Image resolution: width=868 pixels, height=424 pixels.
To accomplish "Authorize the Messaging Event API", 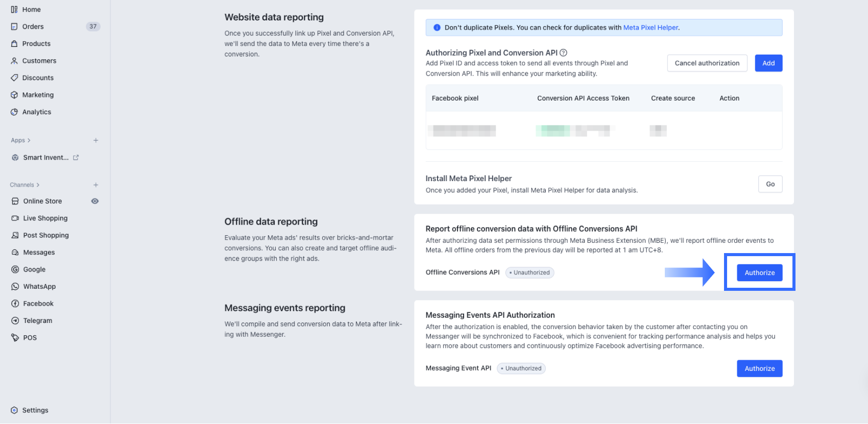I will pos(759,368).
